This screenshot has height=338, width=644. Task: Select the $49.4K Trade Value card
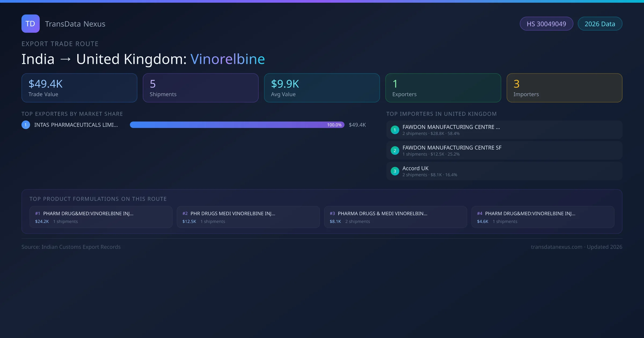click(79, 88)
